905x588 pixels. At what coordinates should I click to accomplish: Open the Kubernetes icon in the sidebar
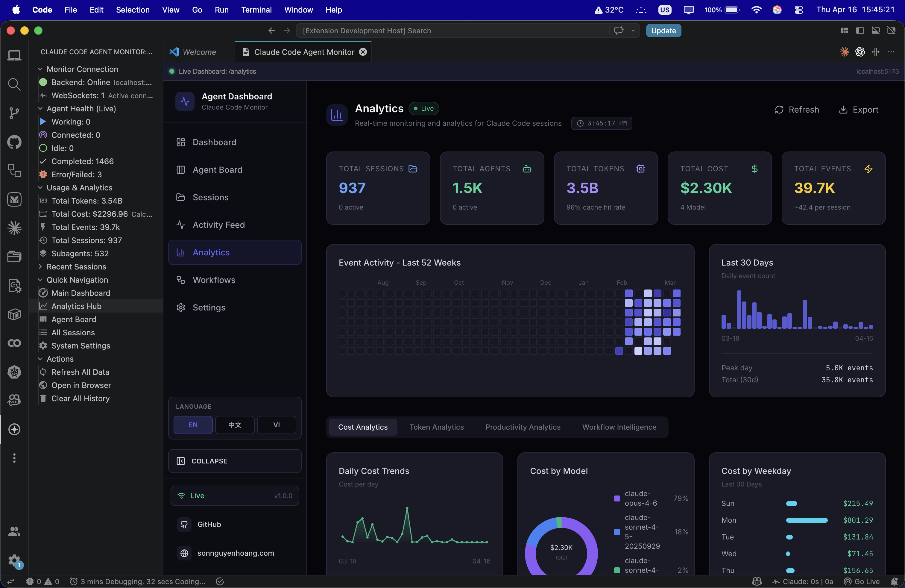coord(14,372)
